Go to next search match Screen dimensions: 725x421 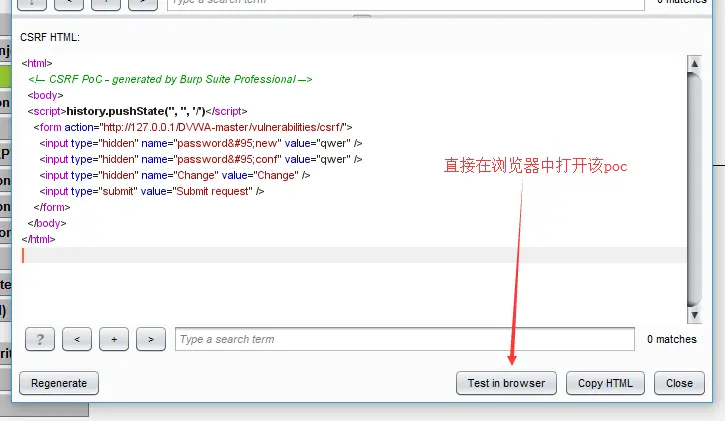click(151, 339)
